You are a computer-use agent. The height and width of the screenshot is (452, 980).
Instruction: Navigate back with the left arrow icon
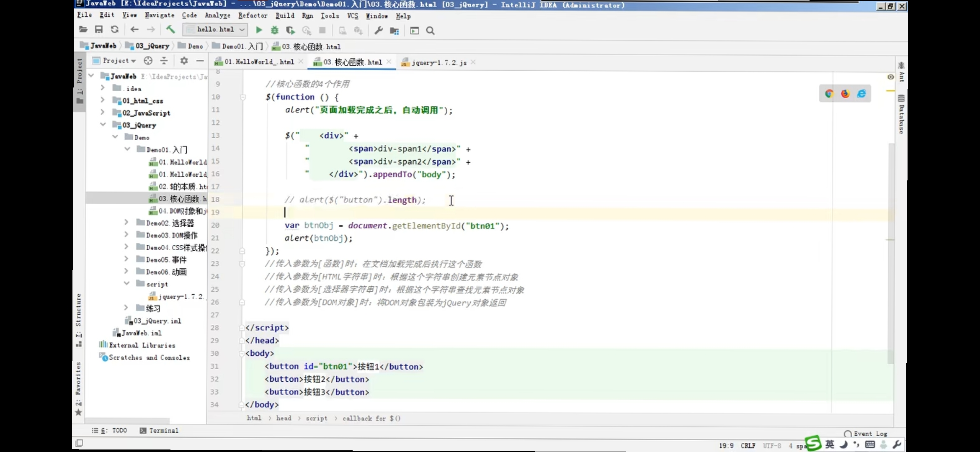[134, 30]
